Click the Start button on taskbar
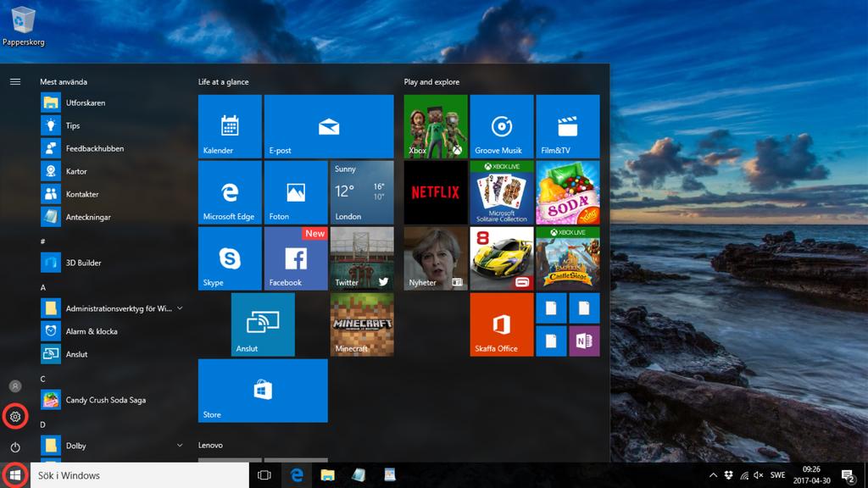The height and width of the screenshot is (488, 868). pos(15,475)
